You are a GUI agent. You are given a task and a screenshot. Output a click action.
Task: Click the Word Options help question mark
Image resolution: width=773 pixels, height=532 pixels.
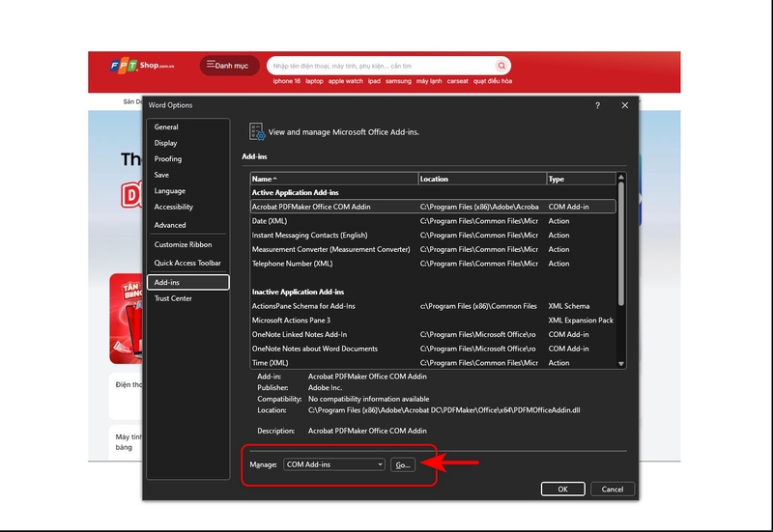coord(597,105)
